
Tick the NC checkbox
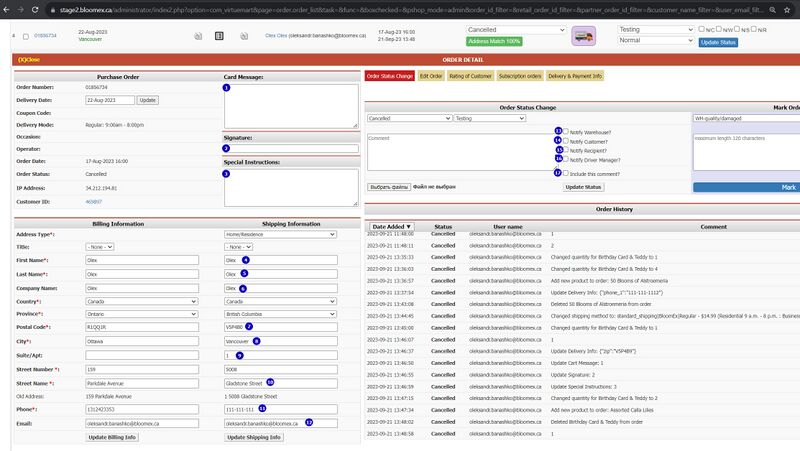tap(702, 29)
